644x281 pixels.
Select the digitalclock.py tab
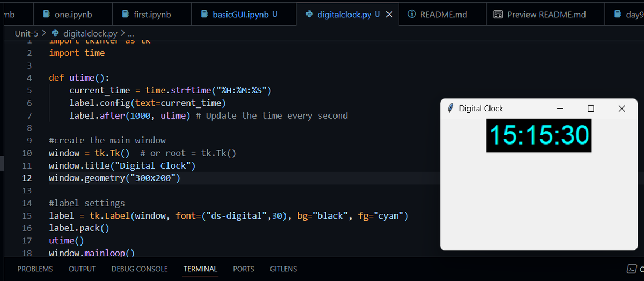pos(345,15)
